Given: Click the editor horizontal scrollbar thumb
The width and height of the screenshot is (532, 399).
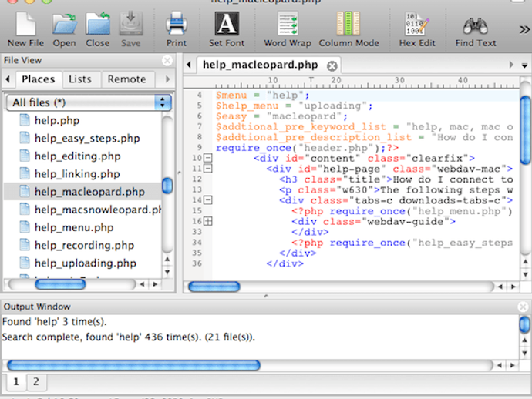Looking at the screenshot, I should click(x=214, y=287).
